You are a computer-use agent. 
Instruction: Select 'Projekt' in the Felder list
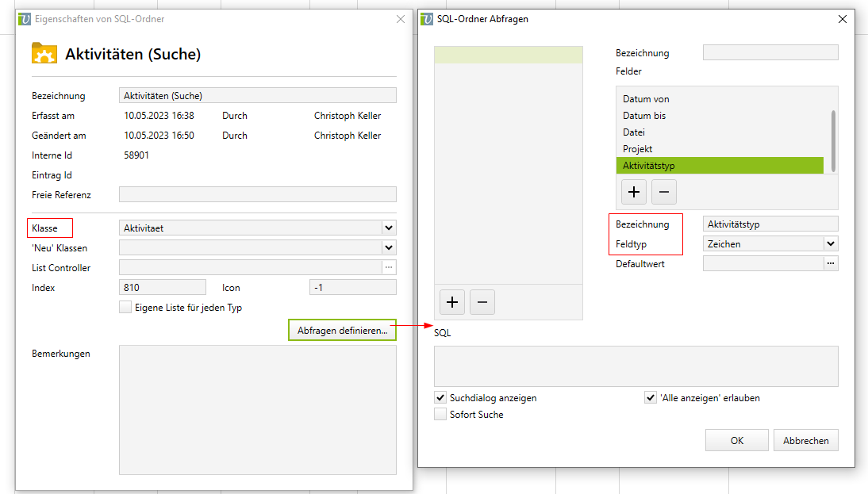(x=638, y=149)
